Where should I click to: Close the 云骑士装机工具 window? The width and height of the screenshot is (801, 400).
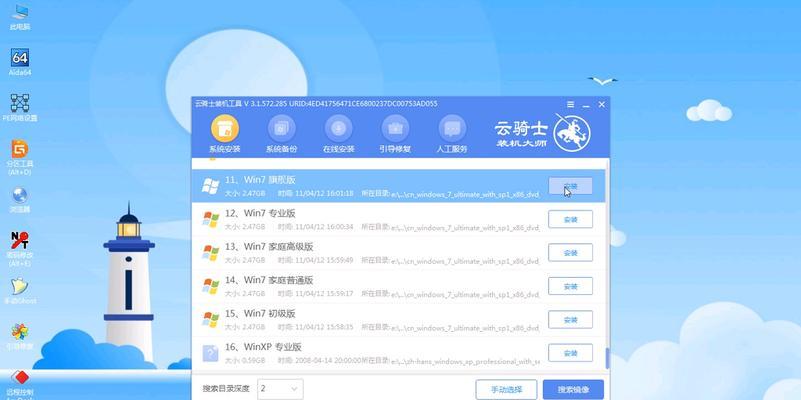pos(602,104)
